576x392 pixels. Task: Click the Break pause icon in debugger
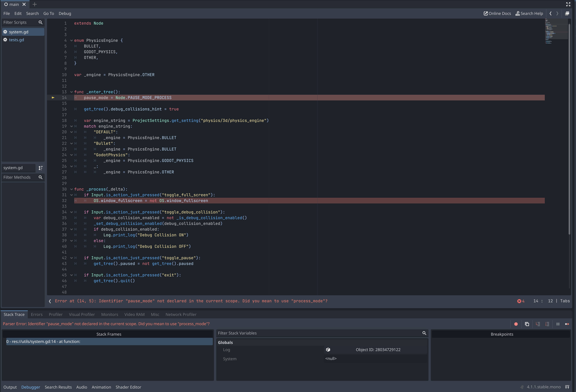coord(558,324)
